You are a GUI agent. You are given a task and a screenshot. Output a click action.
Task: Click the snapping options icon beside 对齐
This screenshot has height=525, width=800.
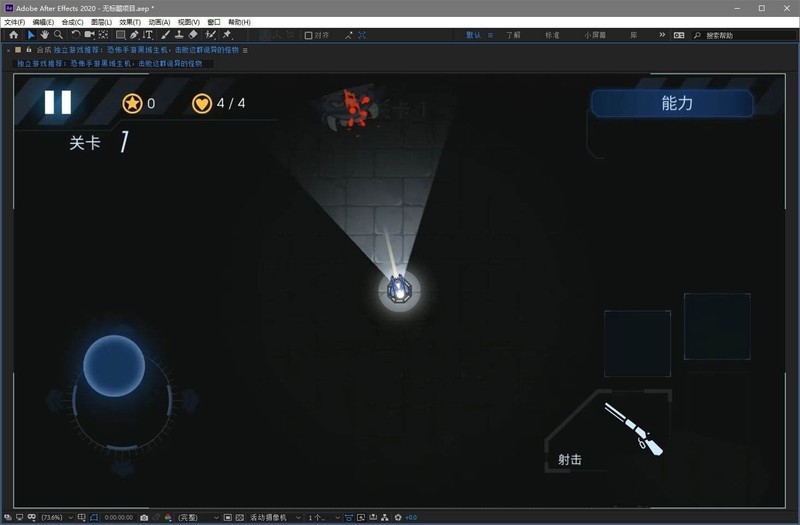(348, 35)
